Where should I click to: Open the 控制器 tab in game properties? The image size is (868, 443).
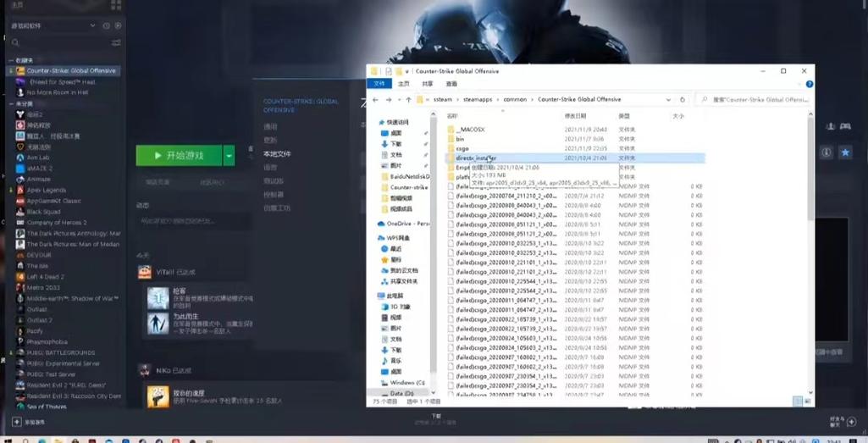tap(274, 194)
